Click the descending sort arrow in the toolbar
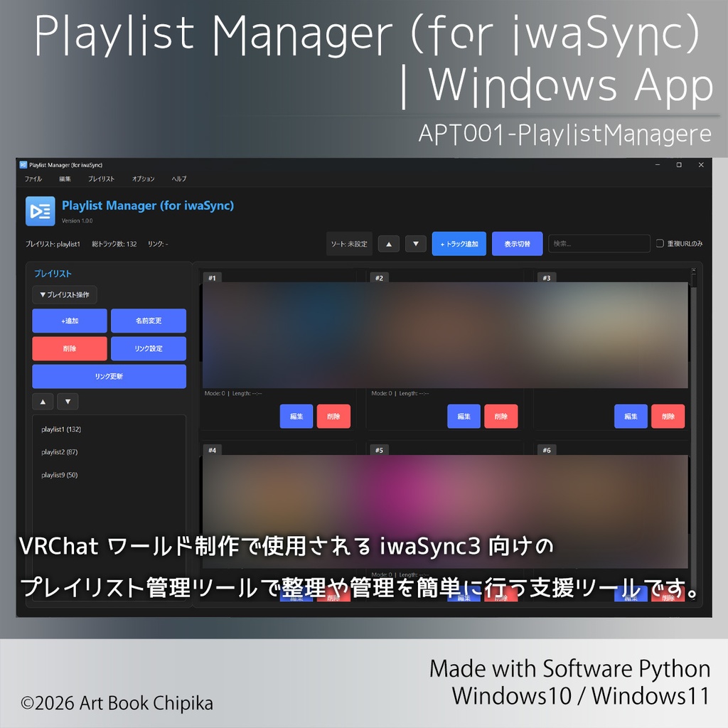This screenshot has width=728, height=728. pyautogui.click(x=416, y=243)
